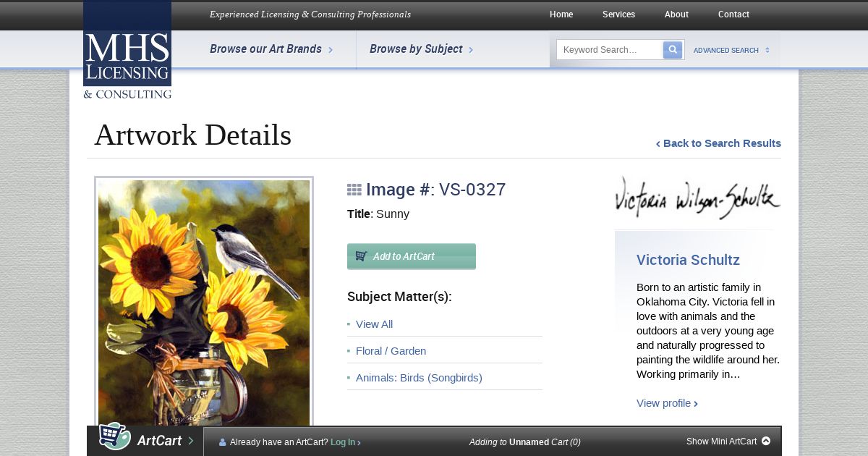The width and height of the screenshot is (868, 456).
Task: Select the Image # VS-0327 text
Action: (435, 190)
